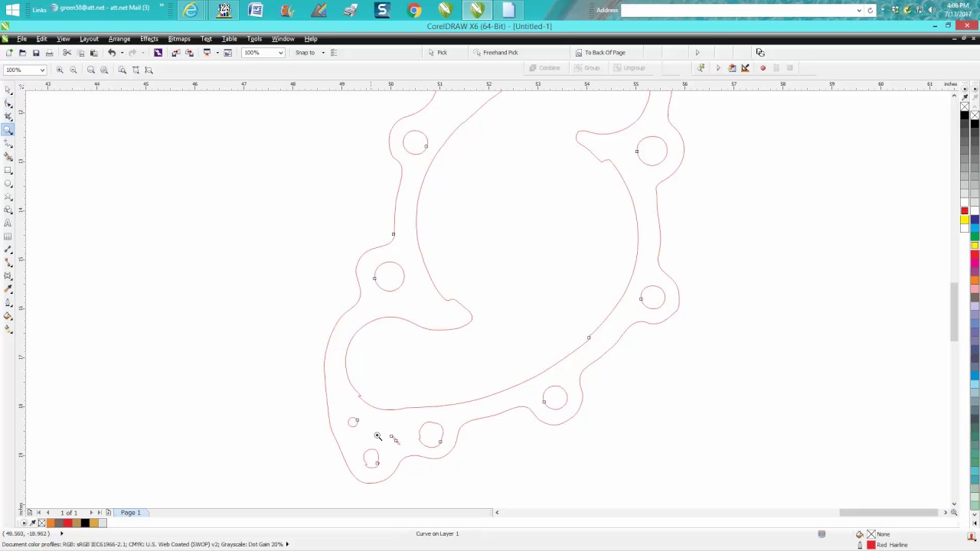This screenshot has width=980, height=551.
Task: Expand the Snap to dropdown
Action: point(322,53)
